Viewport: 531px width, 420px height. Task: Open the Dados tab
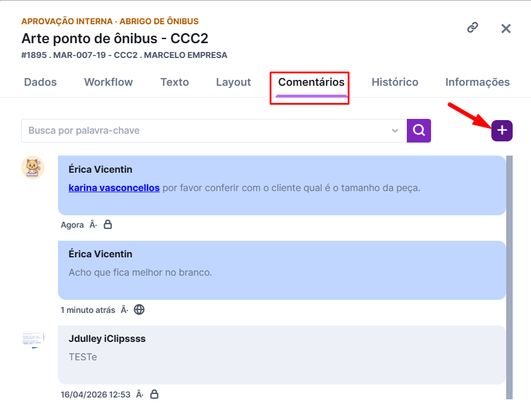pos(40,82)
